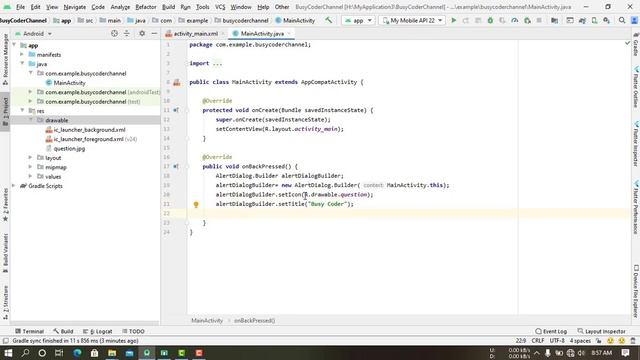Click the Task View taskbar icon
Screen dimensions: 640x360
point(59,353)
